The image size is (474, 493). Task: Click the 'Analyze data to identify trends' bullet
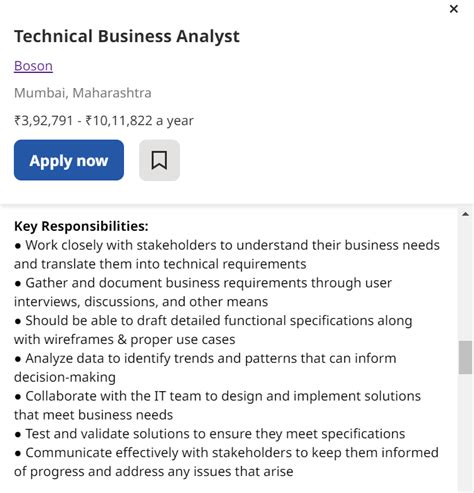pyautogui.click(x=205, y=368)
